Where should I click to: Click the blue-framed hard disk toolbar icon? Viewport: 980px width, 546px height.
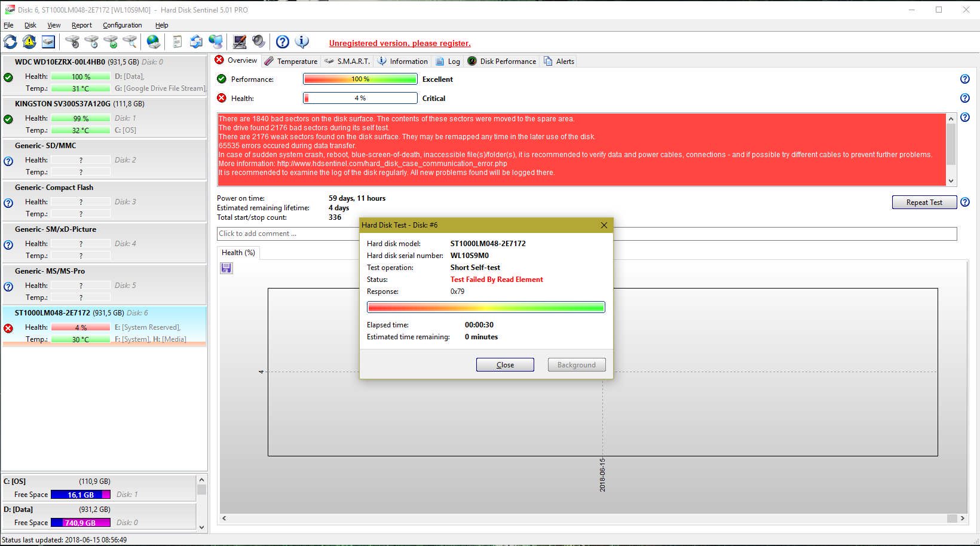[x=48, y=42]
